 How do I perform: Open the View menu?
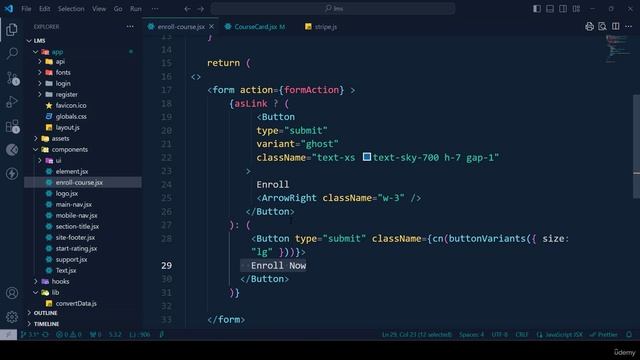click(x=99, y=9)
